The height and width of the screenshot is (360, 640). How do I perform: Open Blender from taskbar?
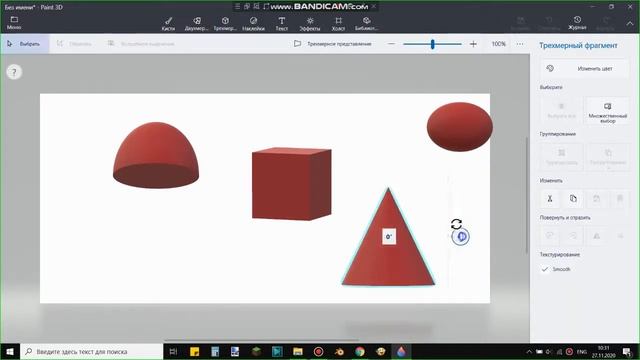tap(339, 351)
